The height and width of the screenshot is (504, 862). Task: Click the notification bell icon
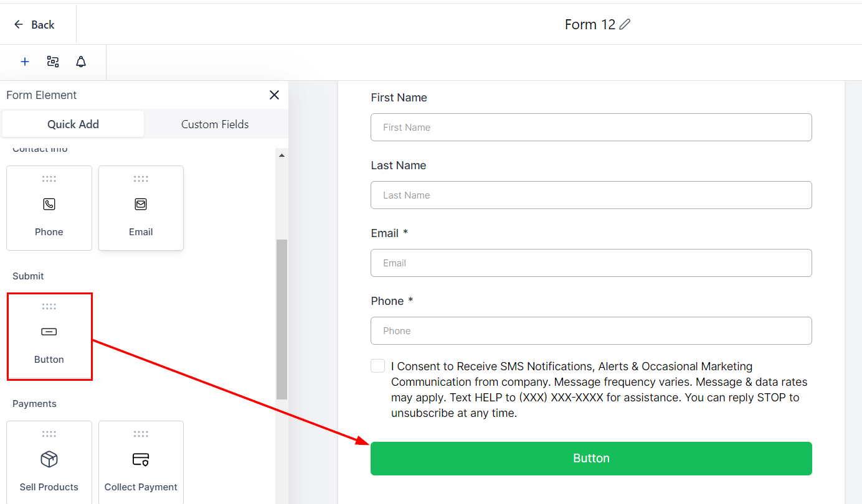click(81, 62)
